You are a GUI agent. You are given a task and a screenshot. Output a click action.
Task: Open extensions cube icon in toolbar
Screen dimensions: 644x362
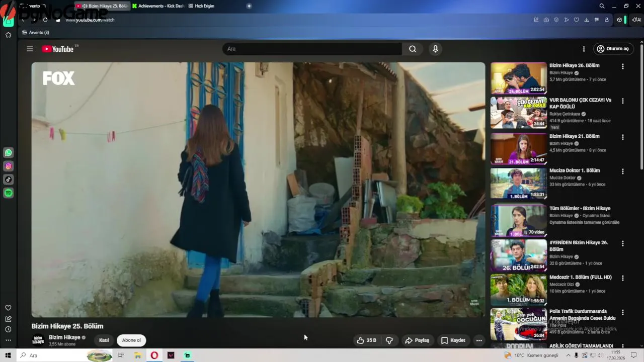click(619, 20)
